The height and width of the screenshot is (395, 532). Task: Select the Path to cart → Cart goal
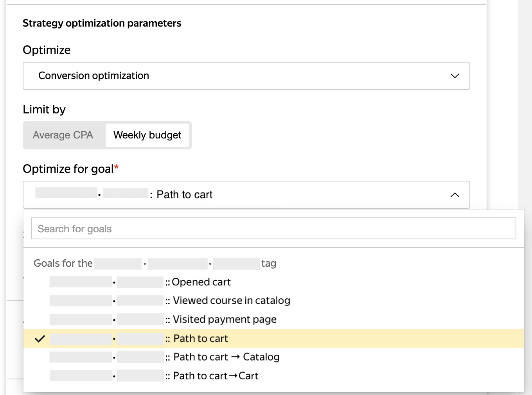coord(216,376)
